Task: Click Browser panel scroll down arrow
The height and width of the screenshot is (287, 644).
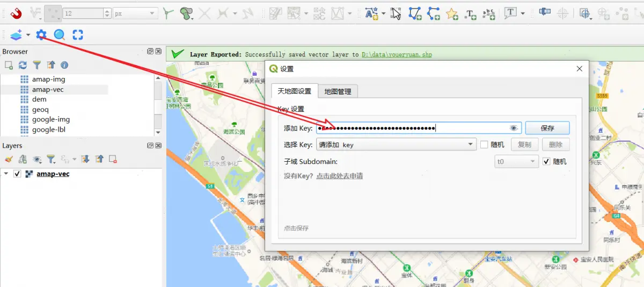Action: (x=158, y=132)
